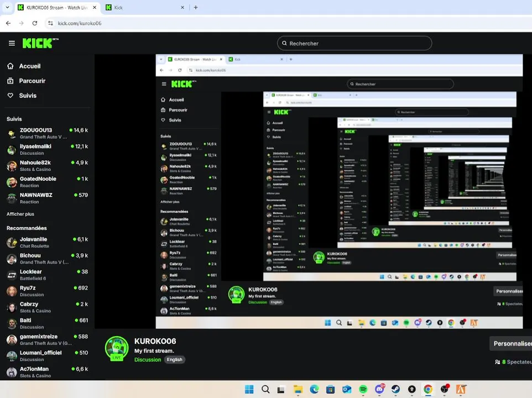Open Windows taskbar search
This screenshot has height=398, width=532.
pos(265,390)
